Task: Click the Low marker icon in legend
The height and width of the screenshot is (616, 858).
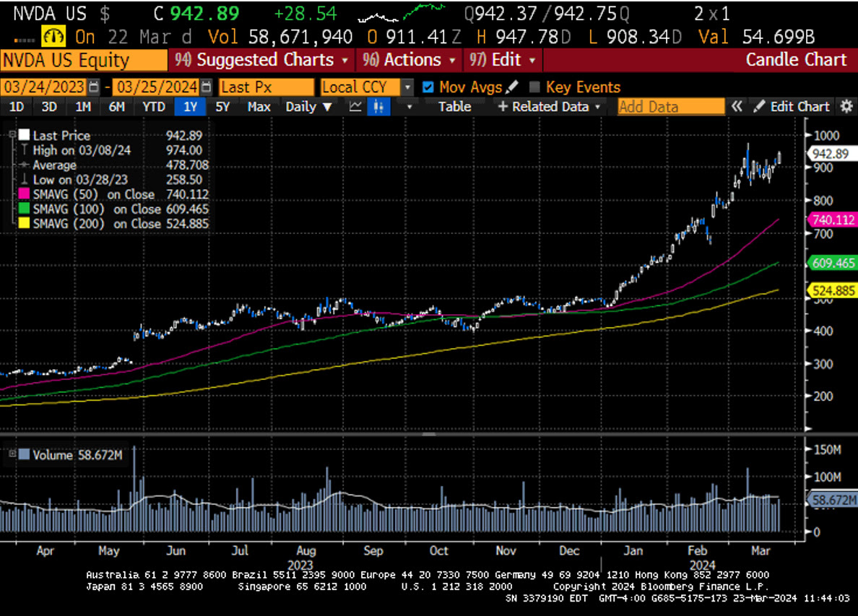Action: coord(24,179)
